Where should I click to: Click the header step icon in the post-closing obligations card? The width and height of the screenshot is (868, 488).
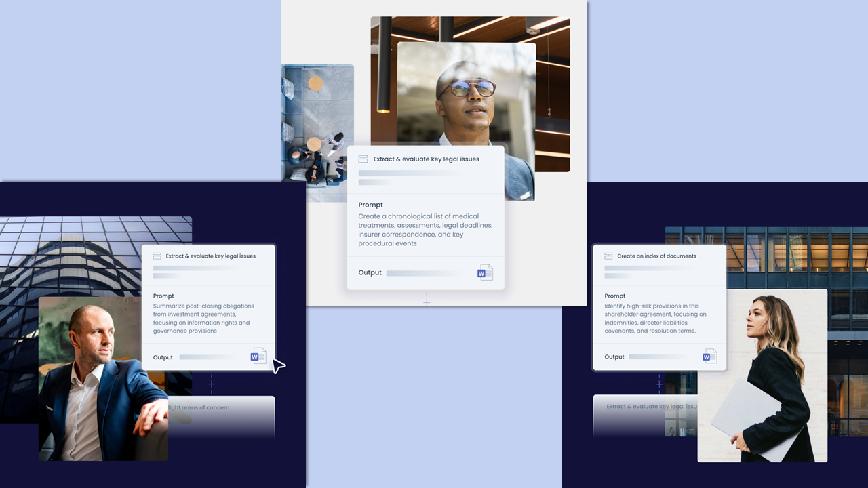157,256
